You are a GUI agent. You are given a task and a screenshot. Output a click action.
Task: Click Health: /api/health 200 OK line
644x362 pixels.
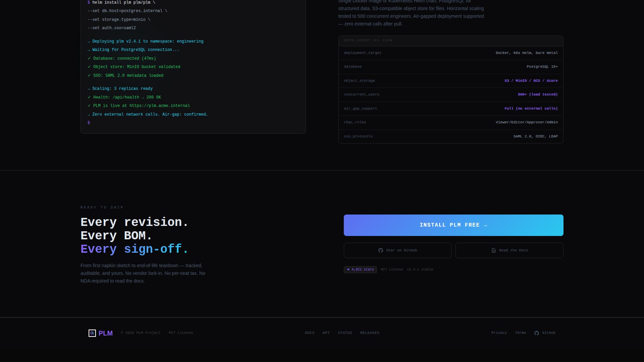124,97
